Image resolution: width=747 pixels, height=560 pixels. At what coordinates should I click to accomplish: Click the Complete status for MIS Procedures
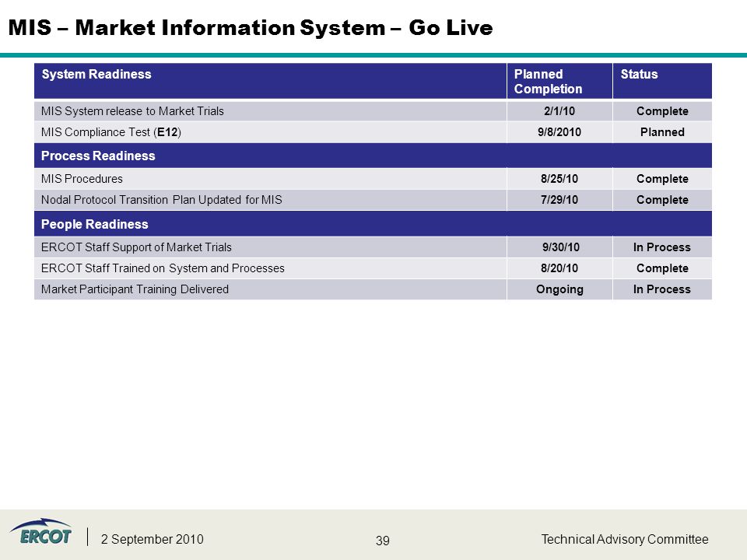(x=662, y=179)
